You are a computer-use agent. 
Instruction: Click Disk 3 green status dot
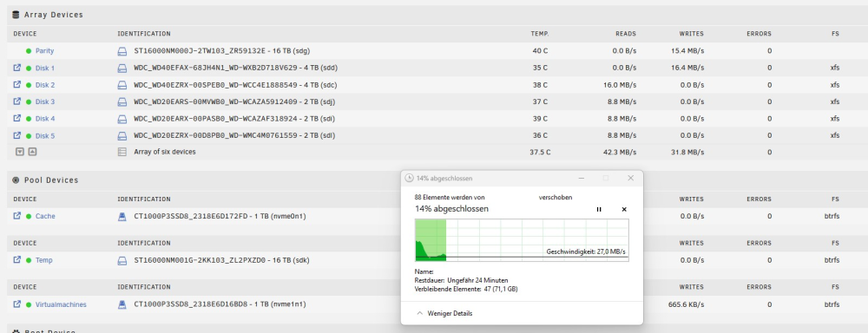point(29,101)
